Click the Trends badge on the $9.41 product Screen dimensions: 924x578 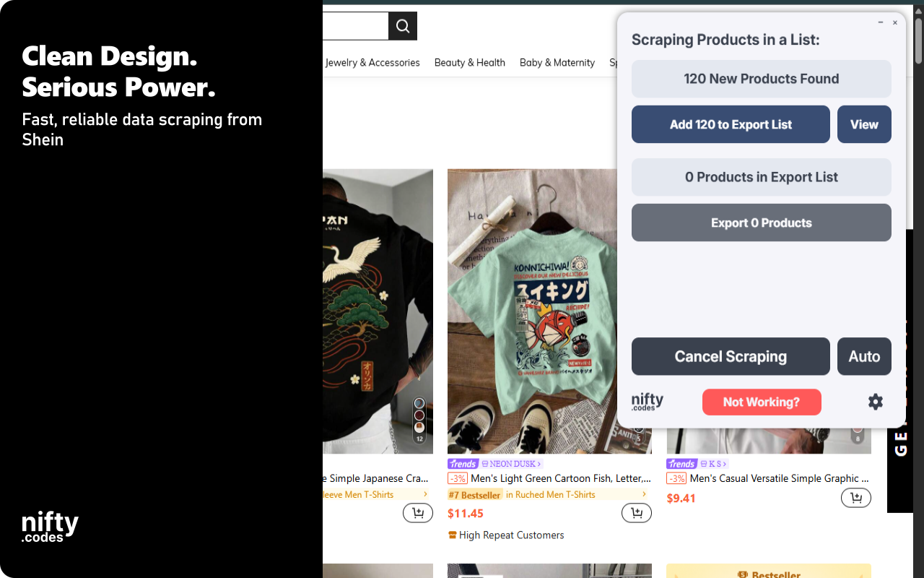point(681,463)
